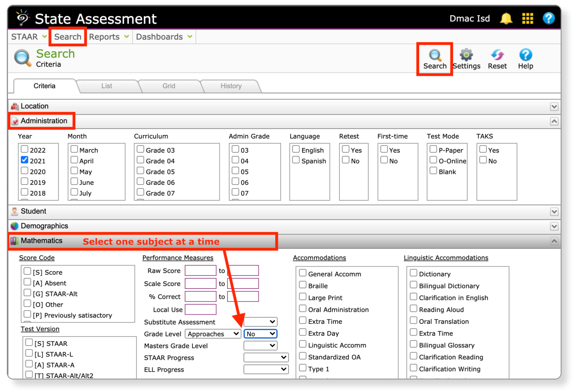Click the header blue question mark icon
The image size is (573, 392).
[x=548, y=19]
